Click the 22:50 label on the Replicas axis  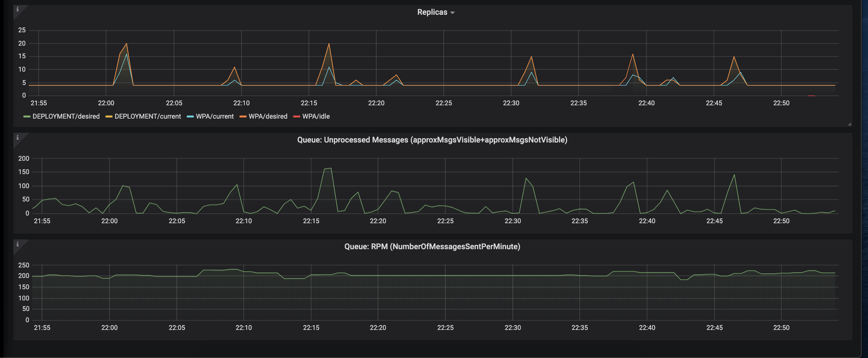(781, 103)
